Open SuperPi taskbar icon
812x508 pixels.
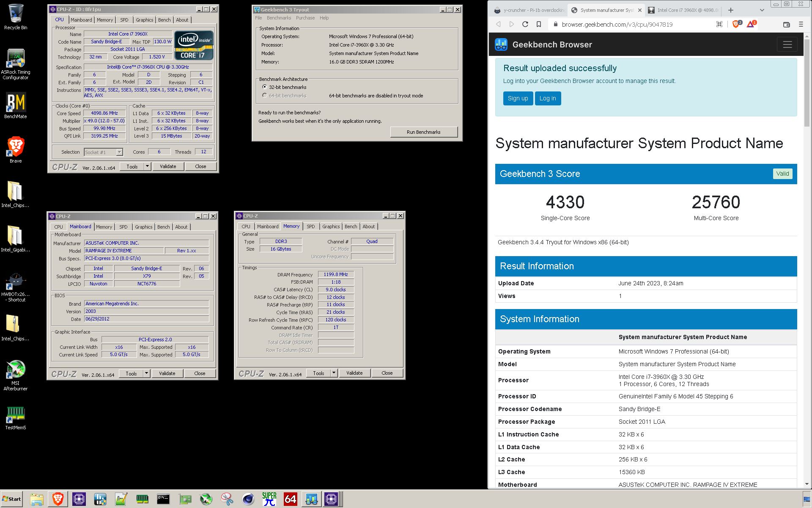click(x=269, y=500)
